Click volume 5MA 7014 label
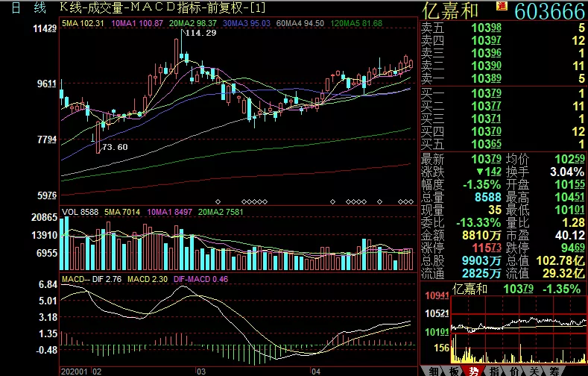The image size is (588, 376). (x=122, y=212)
